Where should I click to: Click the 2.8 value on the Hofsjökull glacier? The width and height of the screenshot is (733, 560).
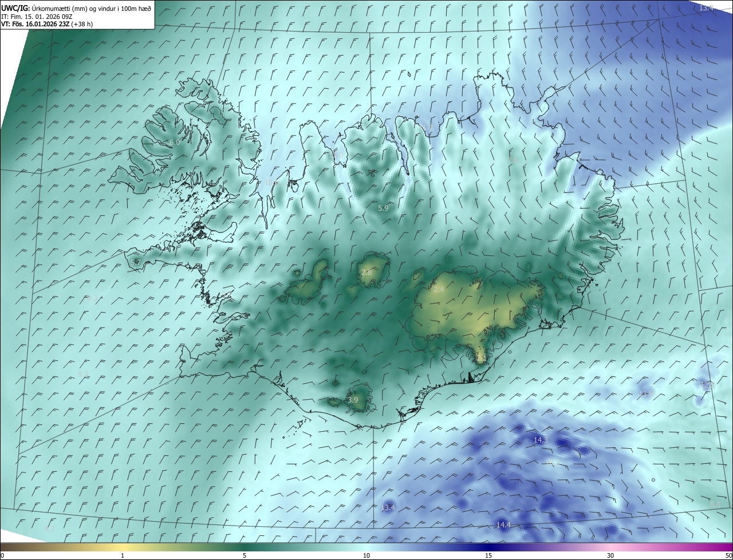tap(366, 273)
